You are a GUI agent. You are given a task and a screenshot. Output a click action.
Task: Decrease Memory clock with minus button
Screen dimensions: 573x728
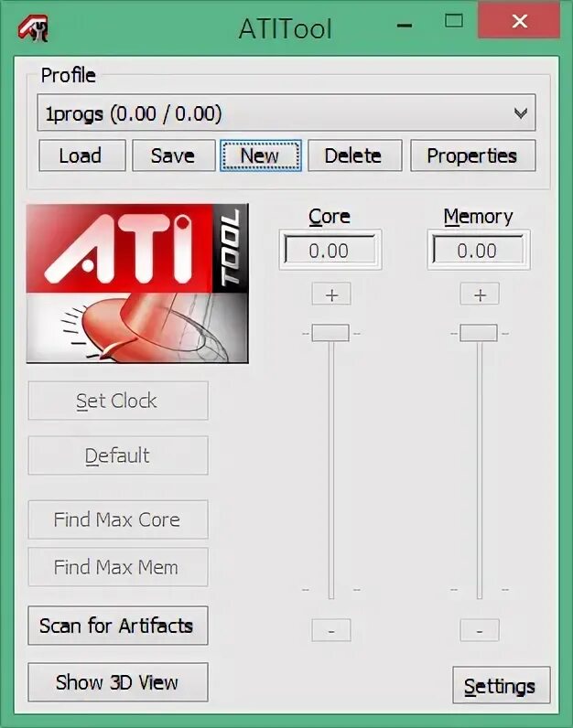tap(480, 630)
